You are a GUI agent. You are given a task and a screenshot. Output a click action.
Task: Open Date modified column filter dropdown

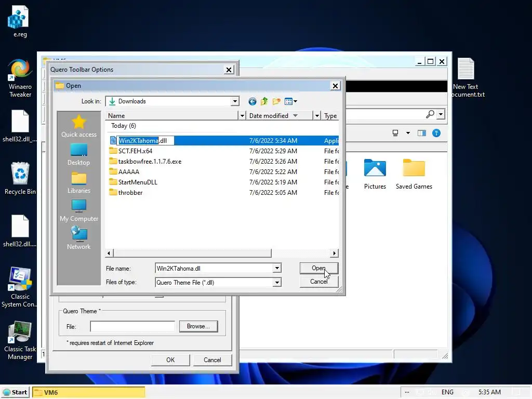tap(317, 116)
